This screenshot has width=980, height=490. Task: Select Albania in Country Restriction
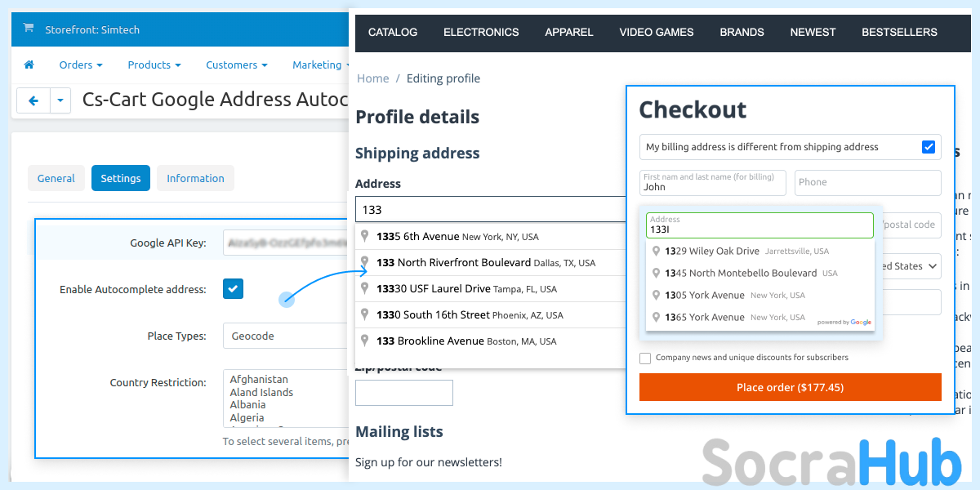(x=247, y=404)
